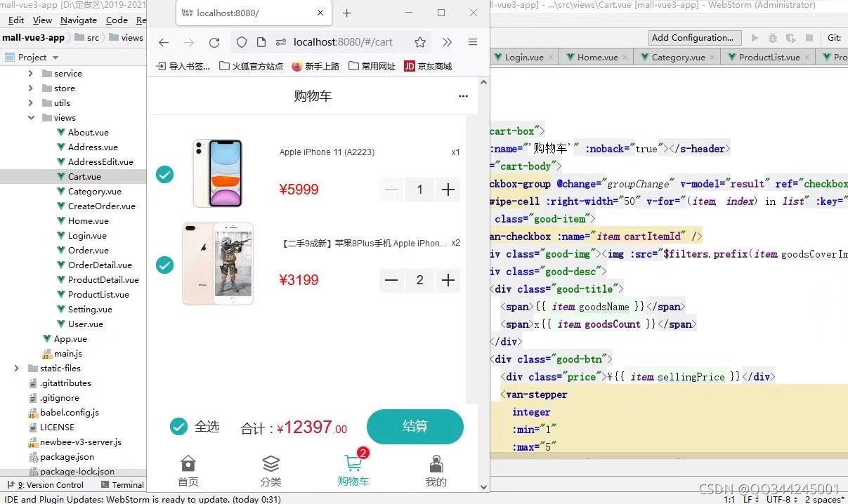Open babel.config.js in project tree
The width and height of the screenshot is (848, 504).
(x=69, y=412)
